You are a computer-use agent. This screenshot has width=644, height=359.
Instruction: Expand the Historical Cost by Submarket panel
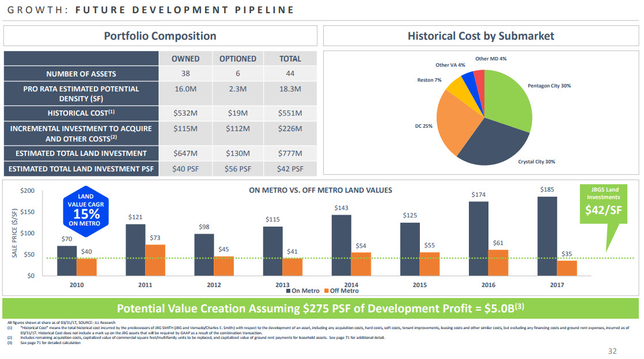coord(482,36)
